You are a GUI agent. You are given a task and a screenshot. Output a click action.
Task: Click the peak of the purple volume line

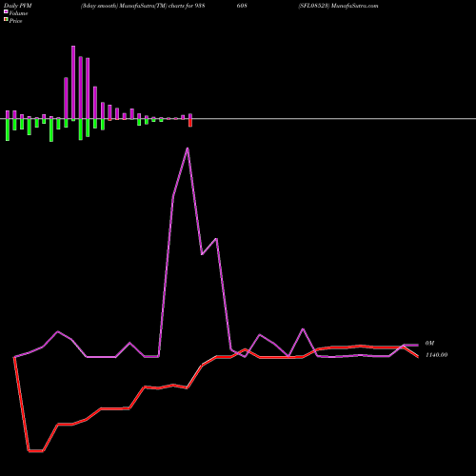188,149
